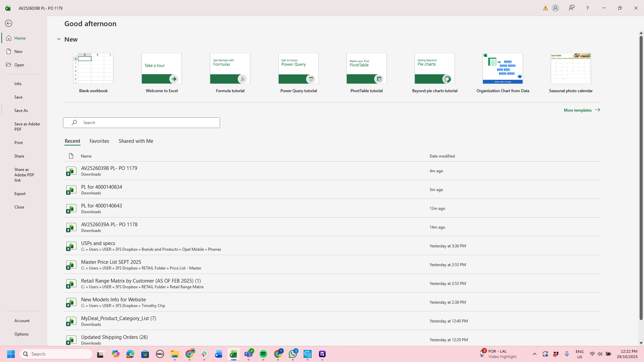Switch to the Shared with Me tab
The width and height of the screenshot is (644, 362).
[136, 141]
